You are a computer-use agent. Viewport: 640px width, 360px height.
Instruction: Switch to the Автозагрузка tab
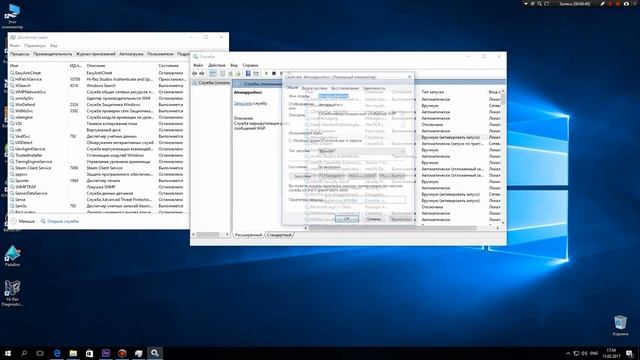pos(131,54)
